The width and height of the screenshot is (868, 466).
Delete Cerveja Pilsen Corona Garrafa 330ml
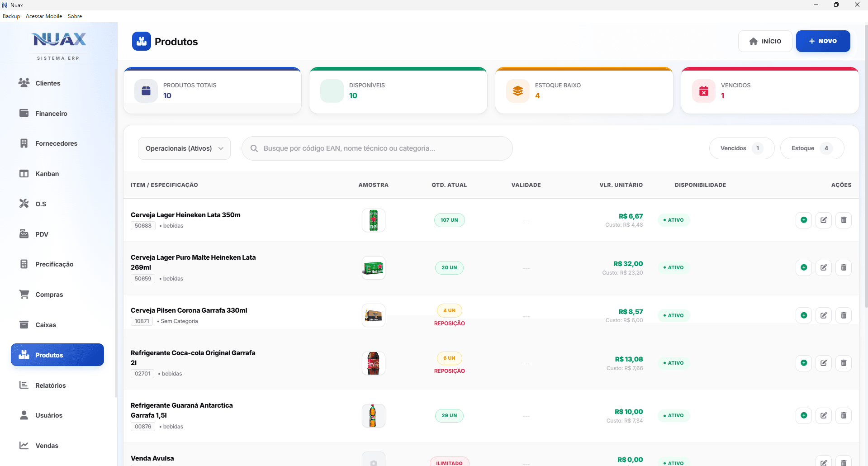pos(844,315)
